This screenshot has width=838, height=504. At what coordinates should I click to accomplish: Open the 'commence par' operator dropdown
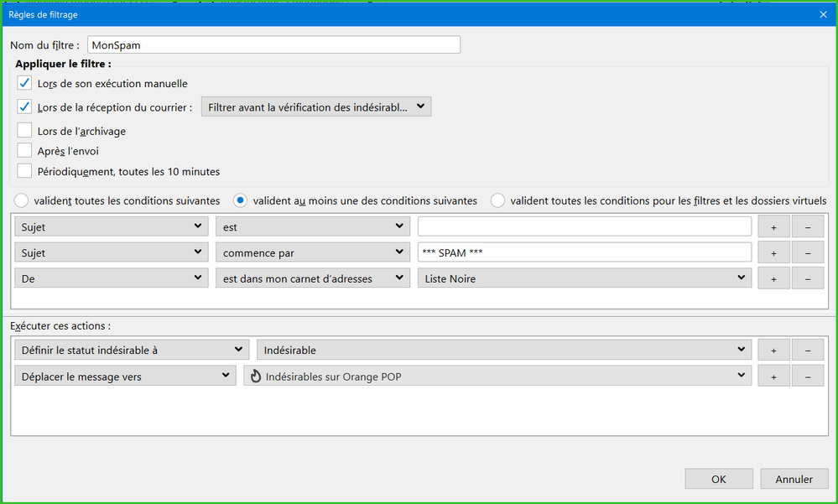pos(313,253)
